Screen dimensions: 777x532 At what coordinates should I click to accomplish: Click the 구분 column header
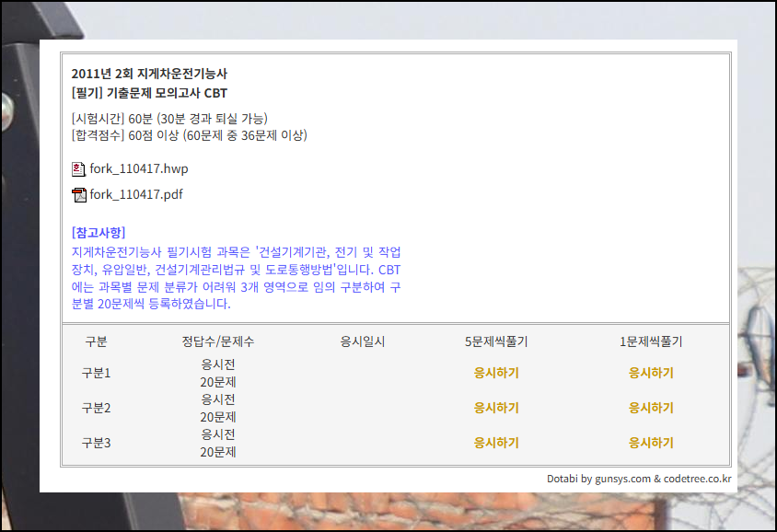tap(96, 341)
